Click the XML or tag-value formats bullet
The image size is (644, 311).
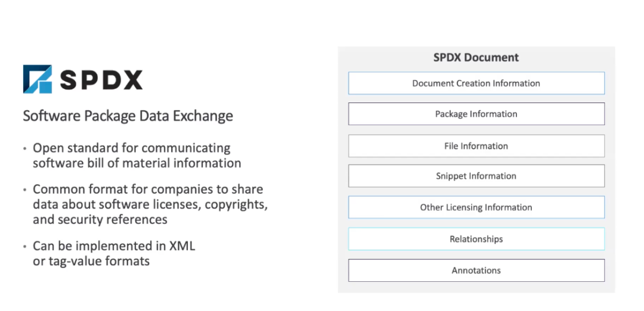[x=114, y=253]
